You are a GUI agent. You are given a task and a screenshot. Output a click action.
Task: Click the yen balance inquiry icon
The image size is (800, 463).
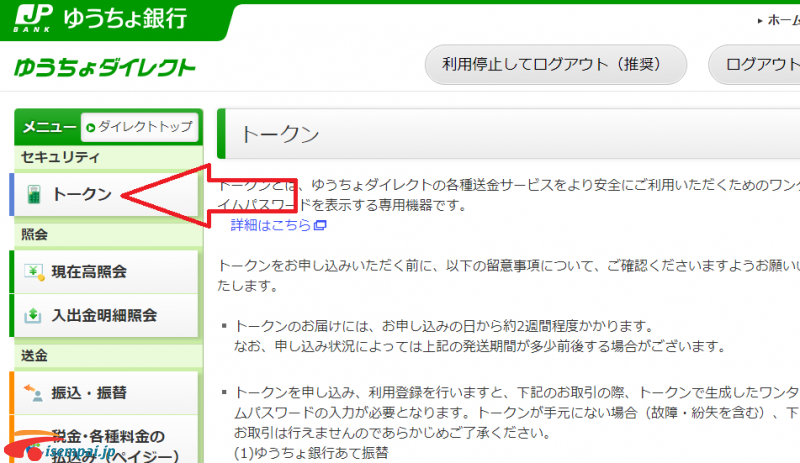(x=34, y=272)
